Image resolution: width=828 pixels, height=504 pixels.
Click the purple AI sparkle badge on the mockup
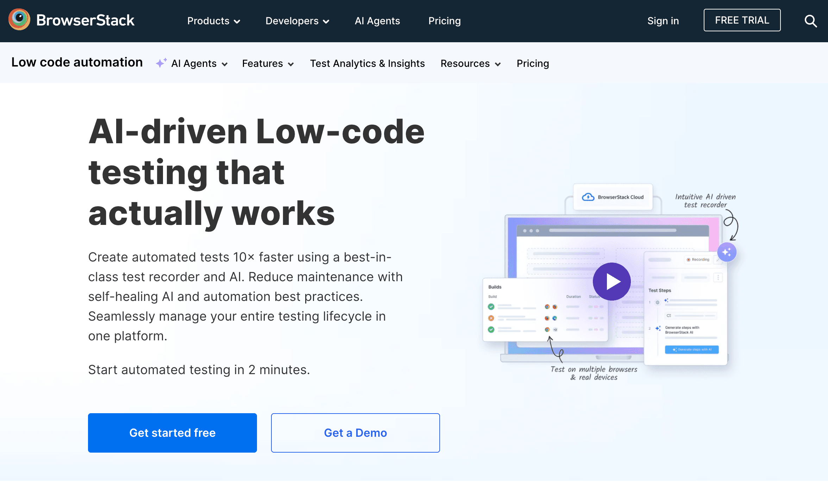tap(727, 252)
